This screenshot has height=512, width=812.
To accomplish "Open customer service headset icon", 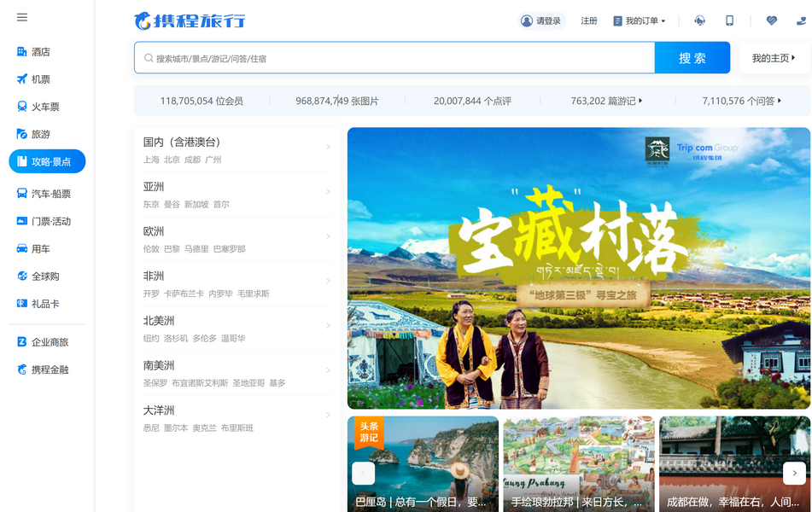I will pos(699,21).
